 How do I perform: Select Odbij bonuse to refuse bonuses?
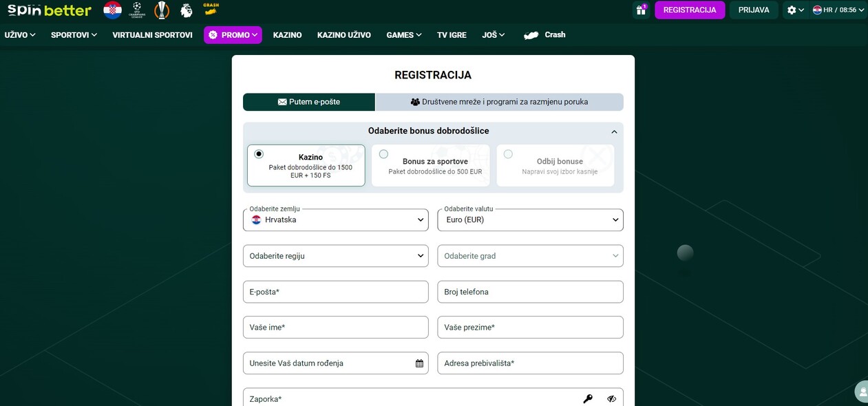point(555,164)
